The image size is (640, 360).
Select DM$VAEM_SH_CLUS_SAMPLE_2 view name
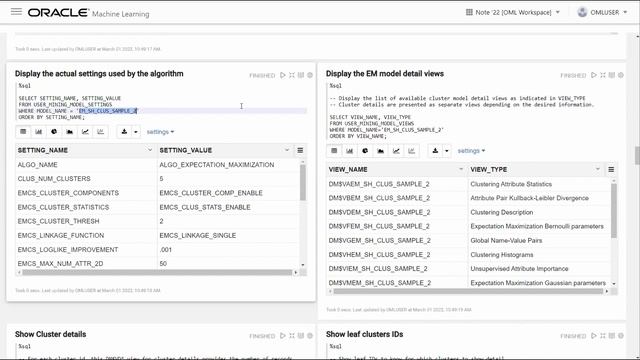[x=379, y=184]
